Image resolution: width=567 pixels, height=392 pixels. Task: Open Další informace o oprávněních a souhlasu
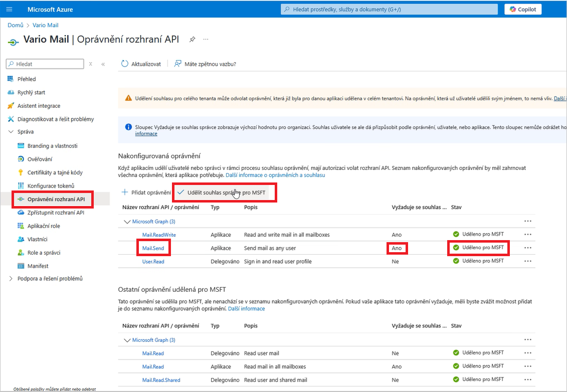(x=275, y=175)
